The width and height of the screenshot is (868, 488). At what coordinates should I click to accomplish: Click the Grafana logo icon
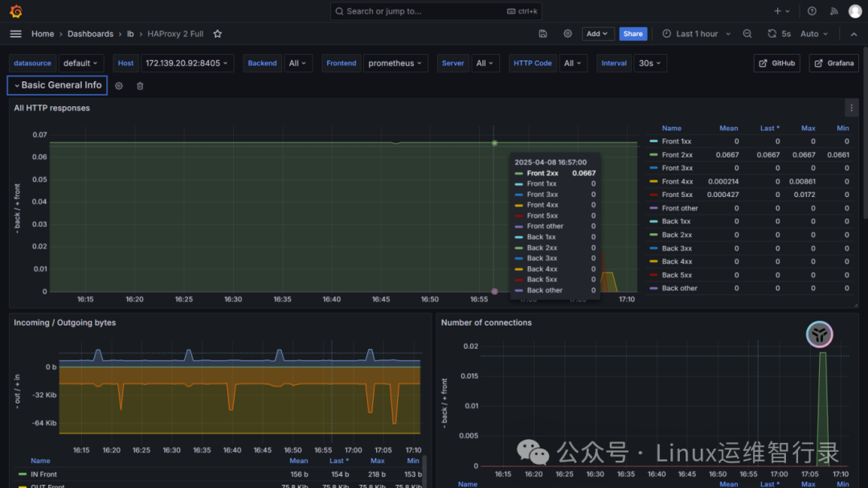point(16,11)
